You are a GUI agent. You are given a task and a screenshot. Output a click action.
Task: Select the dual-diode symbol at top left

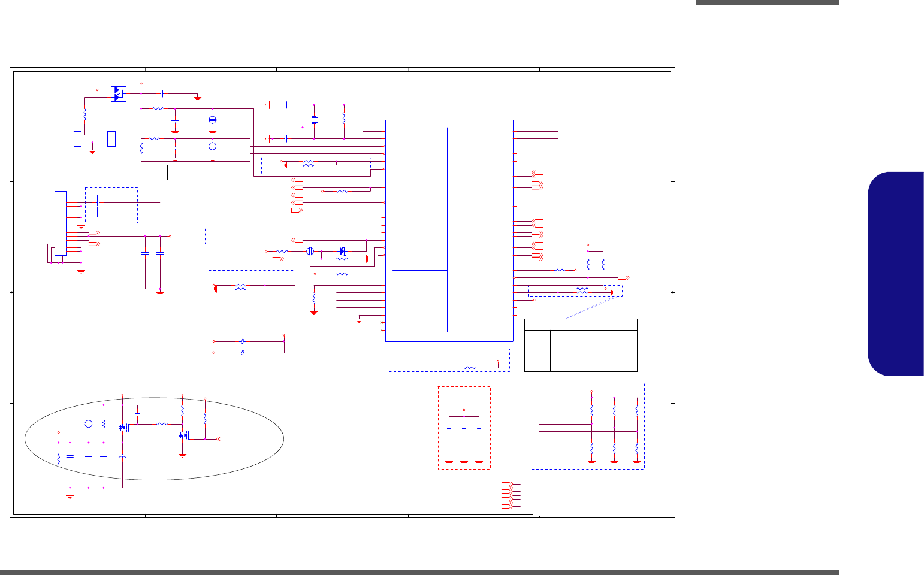tap(118, 93)
